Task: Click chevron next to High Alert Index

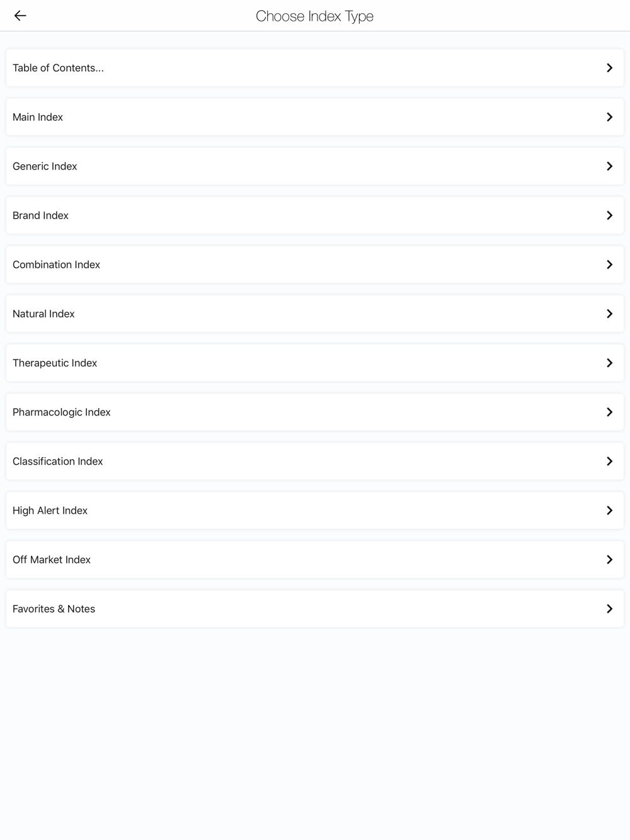Action: pyautogui.click(x=609, y=510)
